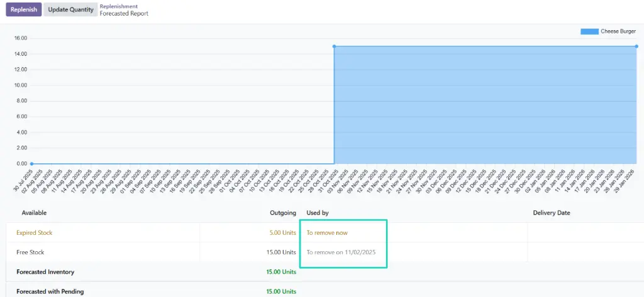Click the Available column header
Screen dimensions: 644x297
[34, 213]
